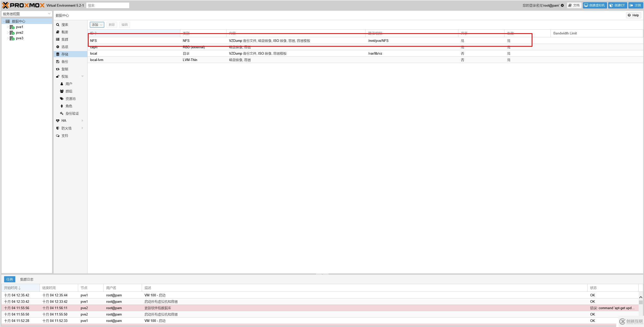The height and width of the screenshot is (327, 644).
Task: Select the Tasks tab
Action: pyautogui.click(x=10, y=279)
